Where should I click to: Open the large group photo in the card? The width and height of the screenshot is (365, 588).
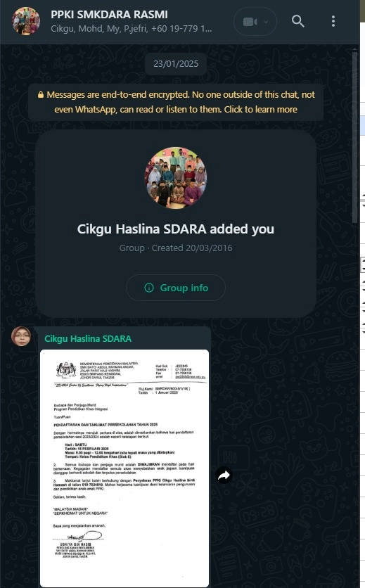[x=176, y=178]
